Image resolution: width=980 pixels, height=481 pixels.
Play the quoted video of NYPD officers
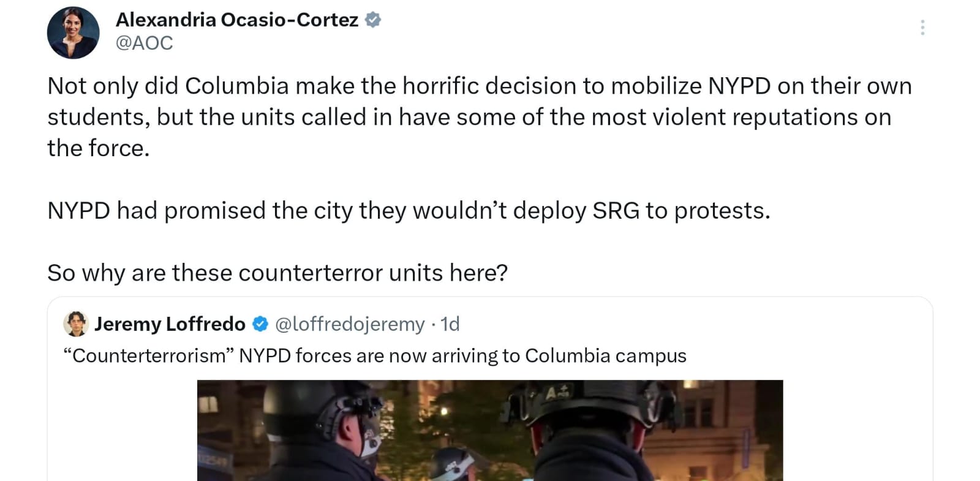pos(489,430)
